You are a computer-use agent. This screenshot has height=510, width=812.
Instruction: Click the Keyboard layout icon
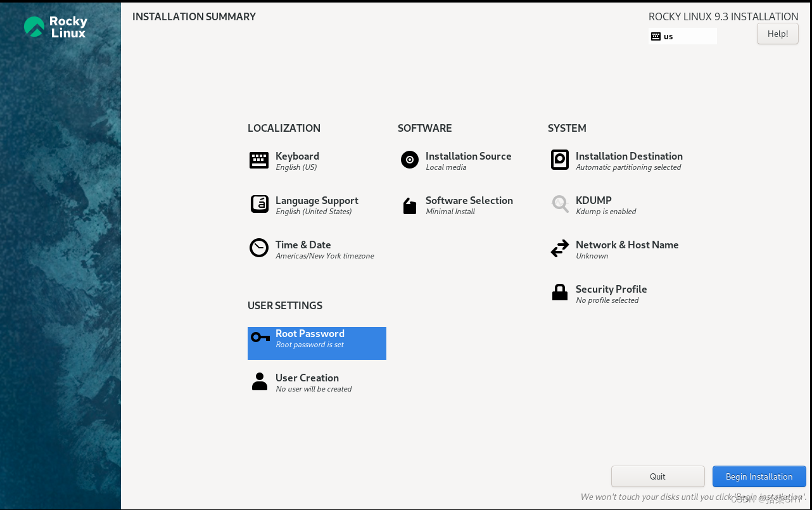point(259,160)
